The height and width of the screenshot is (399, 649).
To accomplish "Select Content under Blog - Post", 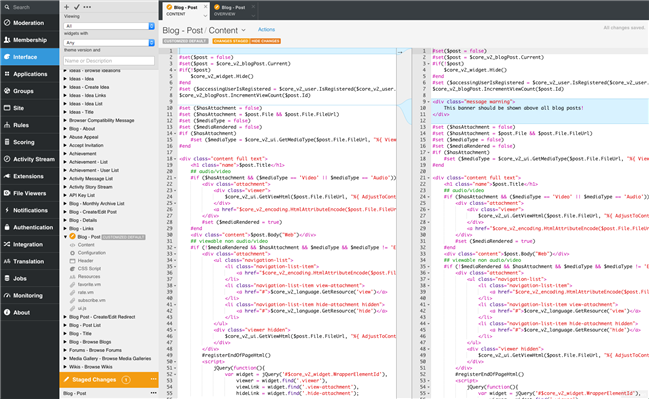I will pos(86,245).
